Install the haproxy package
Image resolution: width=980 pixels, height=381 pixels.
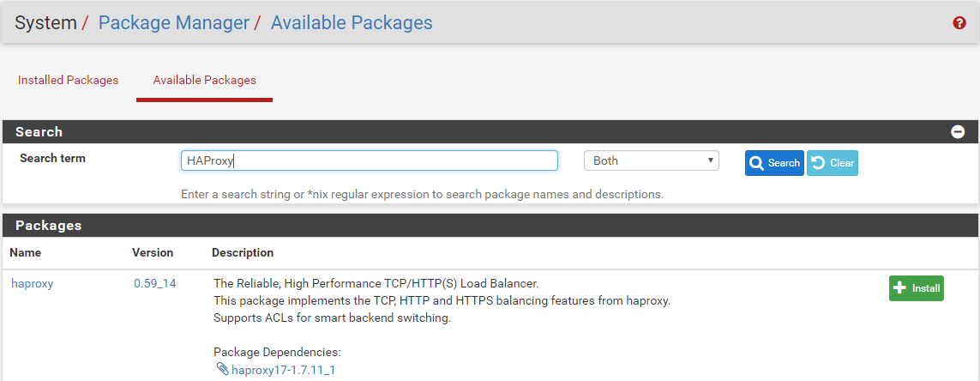[x=916, y=288]
